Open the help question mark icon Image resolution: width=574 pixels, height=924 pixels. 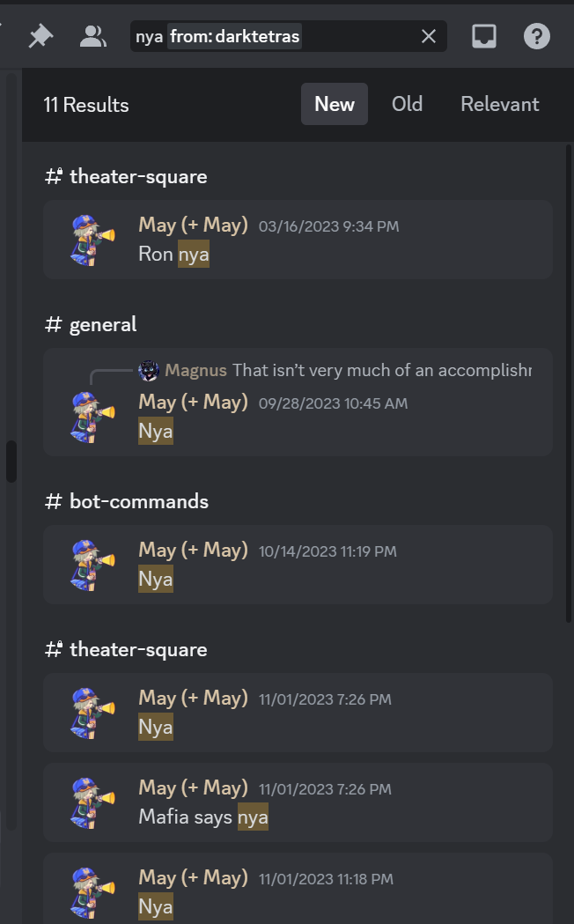pos(536,36)
